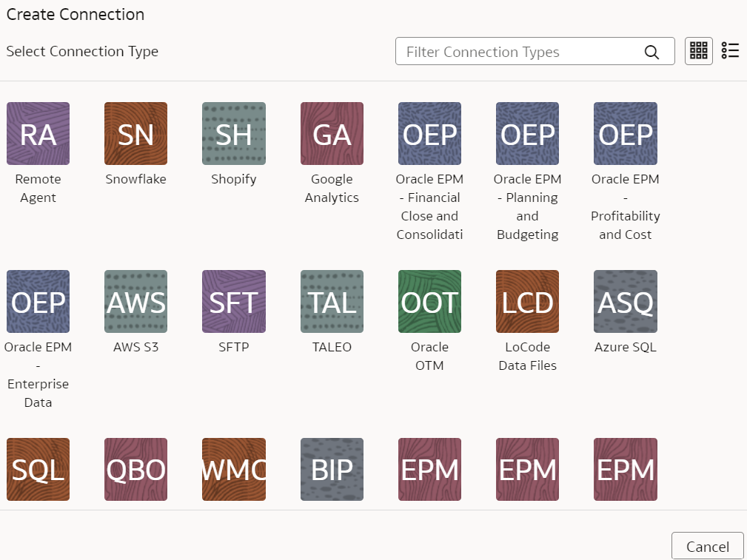The width and height of the screenshot is (747, 560).
Task: Pick the Oracle OTM connection
Action: (429, 301)
